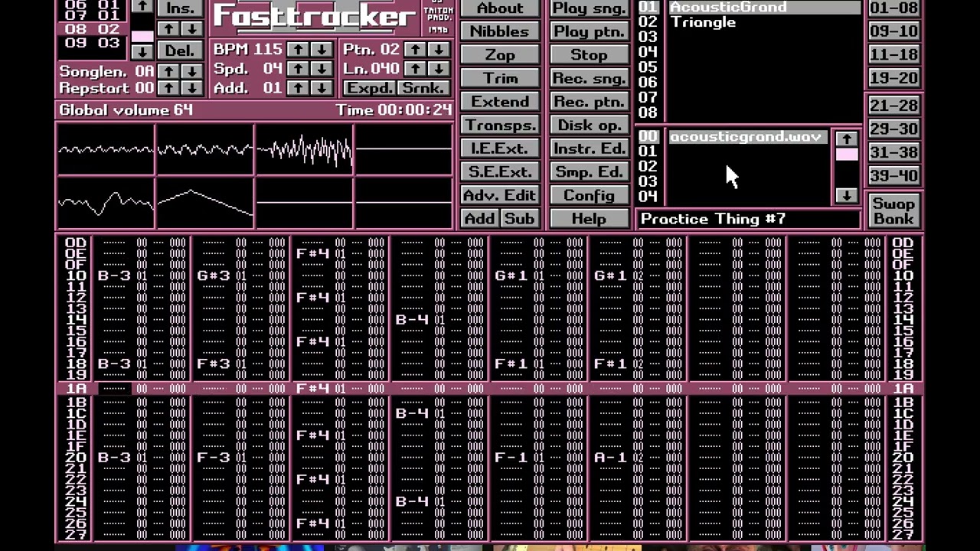The width and height of the screenshot is (980, 551).
Task: Select the Triangle instrument
Action: (x=764, y=22)
